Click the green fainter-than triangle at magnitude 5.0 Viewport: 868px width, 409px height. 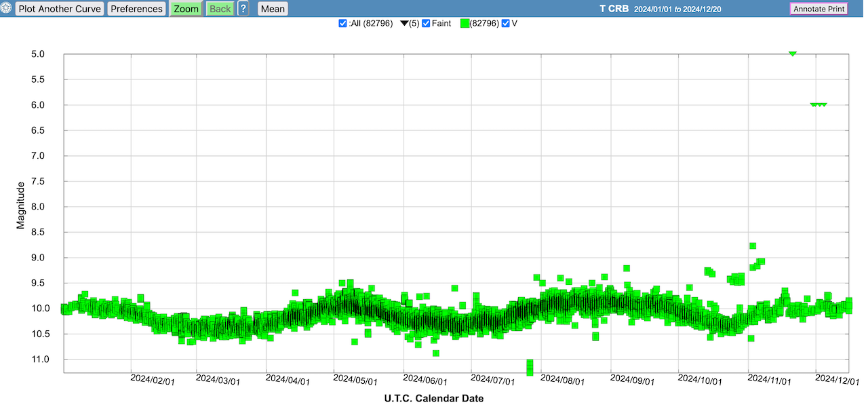click(x=792, y=53)
